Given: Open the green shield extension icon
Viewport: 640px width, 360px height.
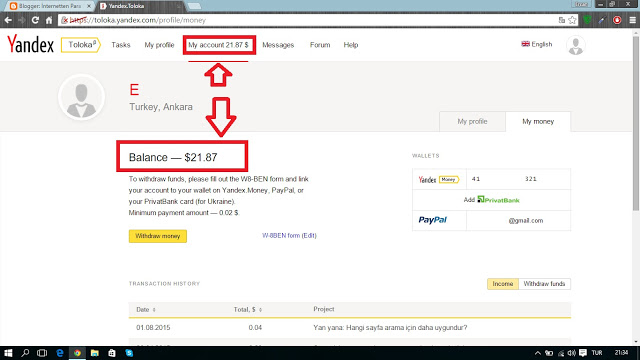Looking at the screenshot, I should tap(587, 20).
